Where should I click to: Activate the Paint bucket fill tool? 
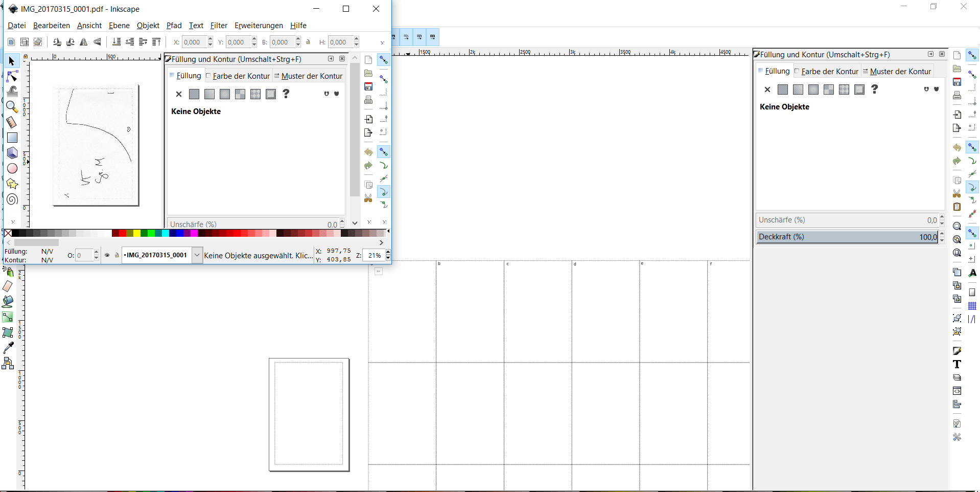click(x=8, y=302)
